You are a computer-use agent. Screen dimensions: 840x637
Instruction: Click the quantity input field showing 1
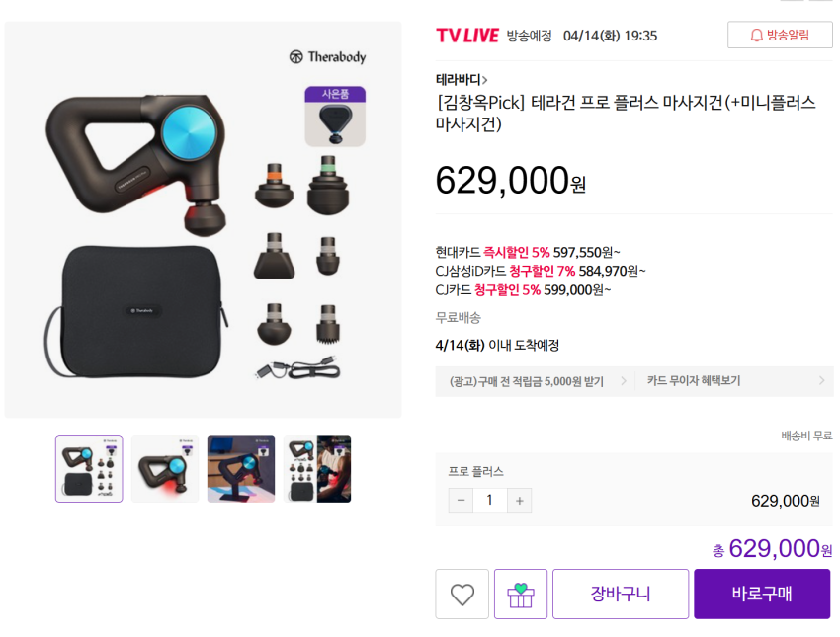pyautogui.click(x=489, y=501)
